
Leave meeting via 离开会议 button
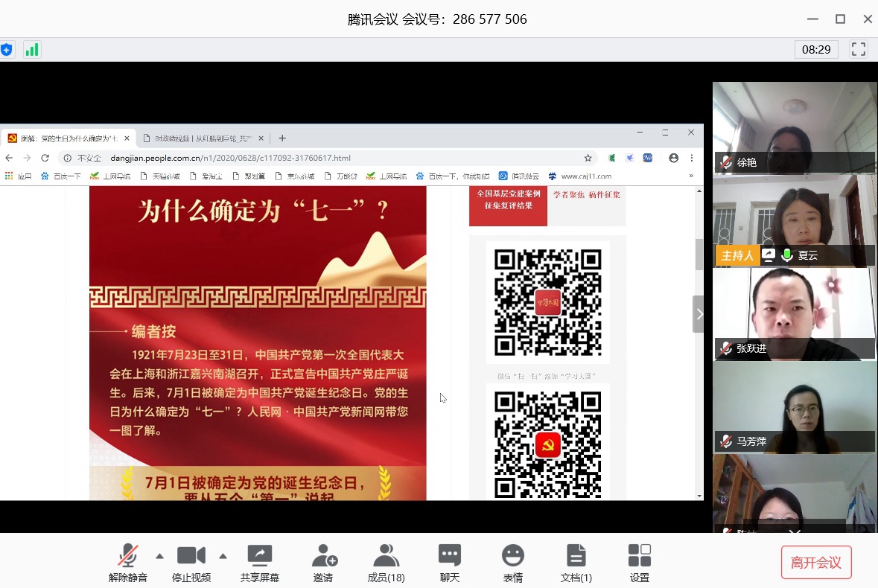[816, 562]
